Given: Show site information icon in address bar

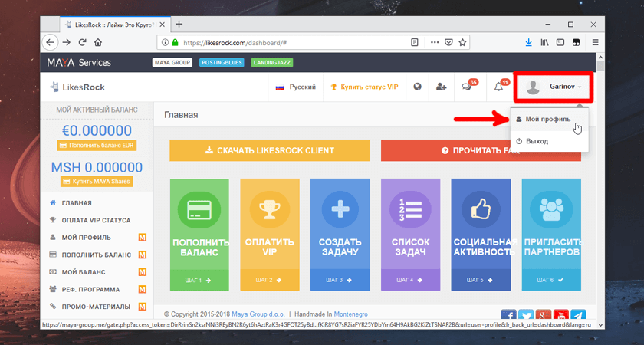Looking at the screenshot, I should coord(165,42).
